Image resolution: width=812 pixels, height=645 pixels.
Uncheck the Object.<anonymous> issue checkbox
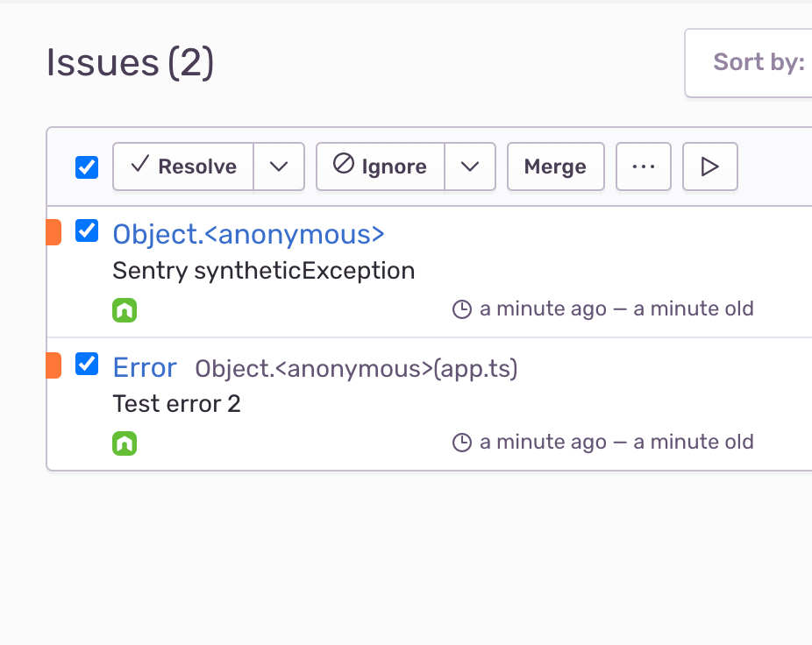coord(86,230)
